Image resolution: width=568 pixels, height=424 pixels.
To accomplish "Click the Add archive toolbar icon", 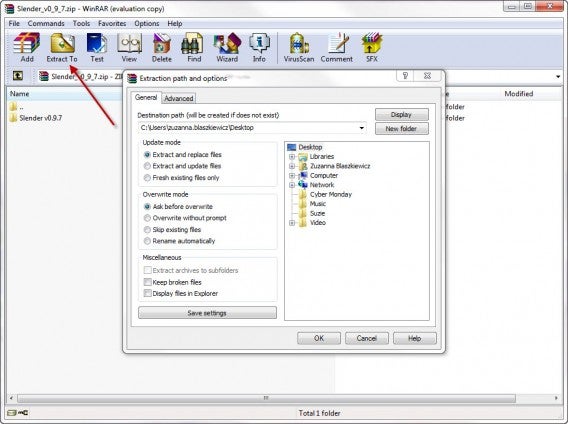I will tap(26, 47).
